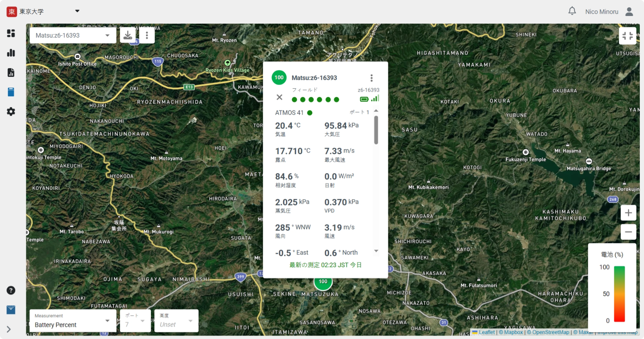Screen dimensions: 644x339
Task: Open the blue device logger sidebar icon
Action: [x=11, y=92]
